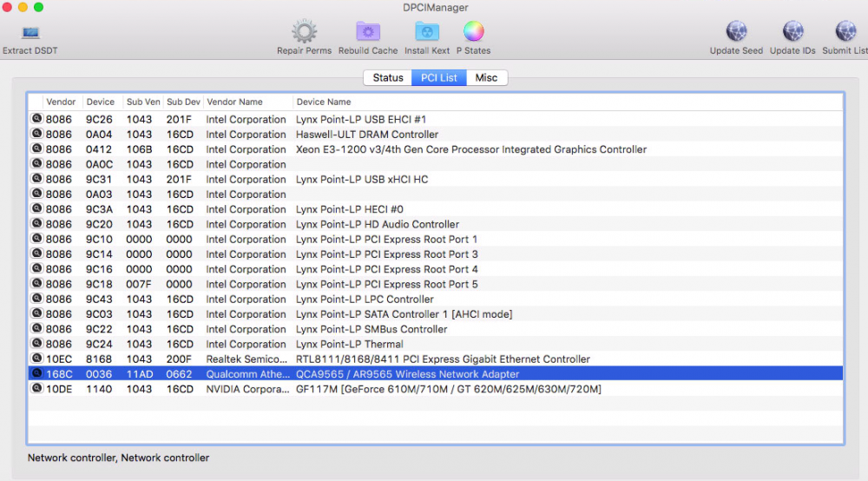
Task: Select 'PCI Express Root Port 4' device name
Action: [x=387, y=269]
